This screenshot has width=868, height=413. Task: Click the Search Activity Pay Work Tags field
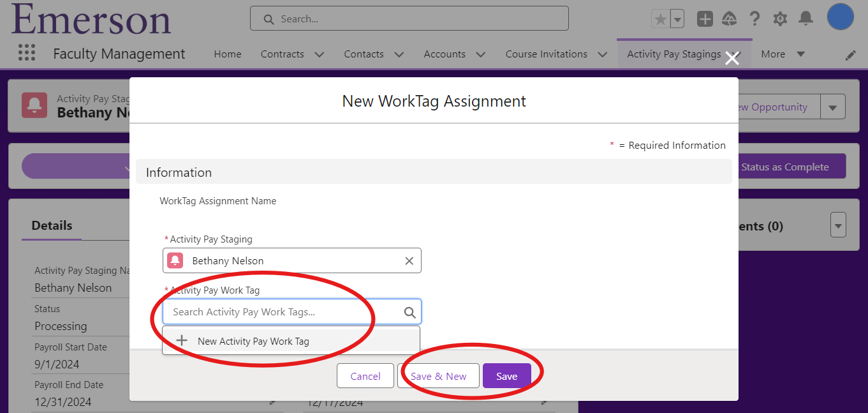click(292, 312)
